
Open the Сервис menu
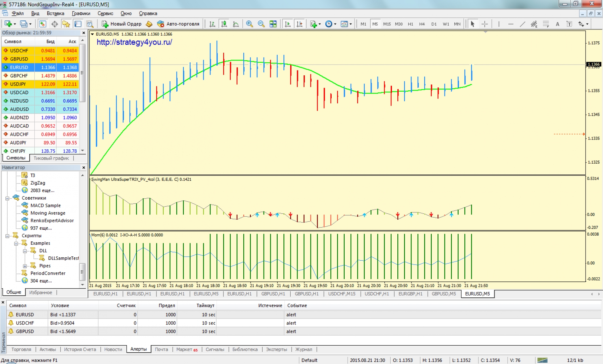(105, 13)
